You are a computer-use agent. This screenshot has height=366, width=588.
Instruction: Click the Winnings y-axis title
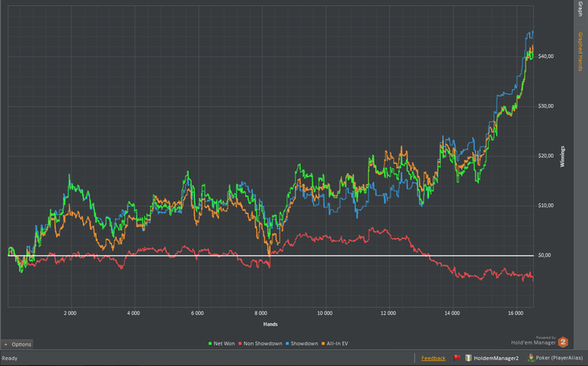[562, 157]
